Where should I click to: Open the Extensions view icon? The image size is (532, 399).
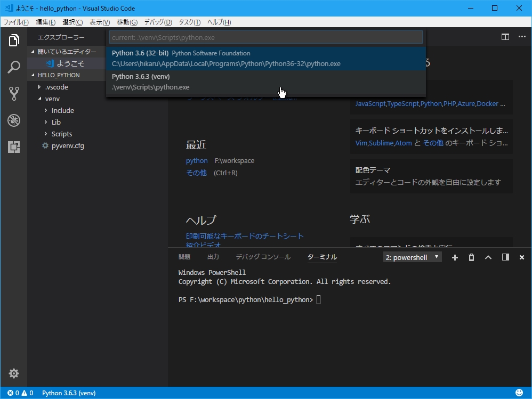(14, 147)
